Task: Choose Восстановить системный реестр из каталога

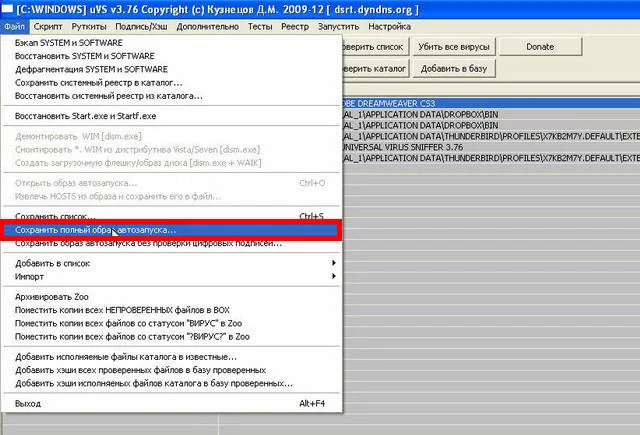Action: click(x=171, y=96)
